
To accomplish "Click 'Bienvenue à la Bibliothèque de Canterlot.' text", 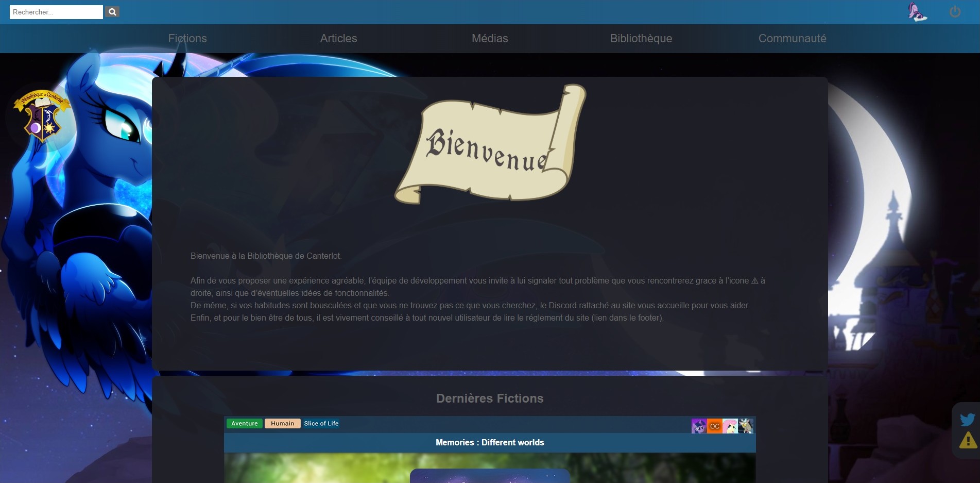I will click(266, 256).
